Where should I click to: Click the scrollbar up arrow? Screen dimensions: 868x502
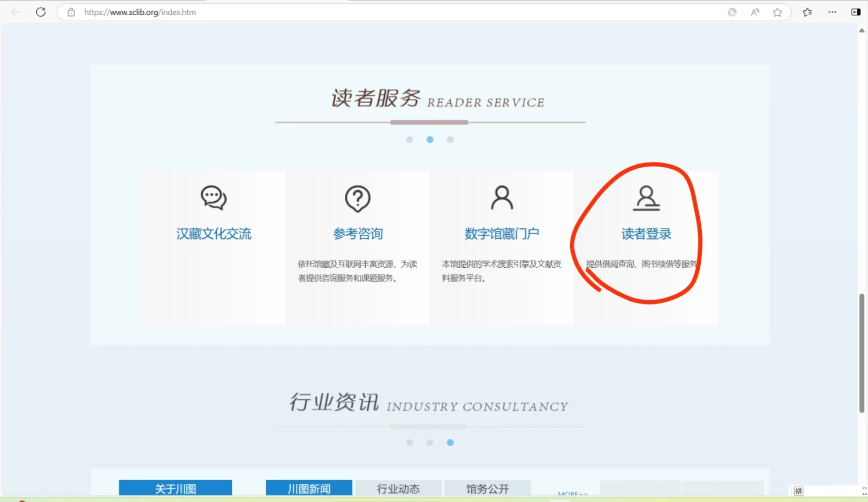tap(861, 30)
